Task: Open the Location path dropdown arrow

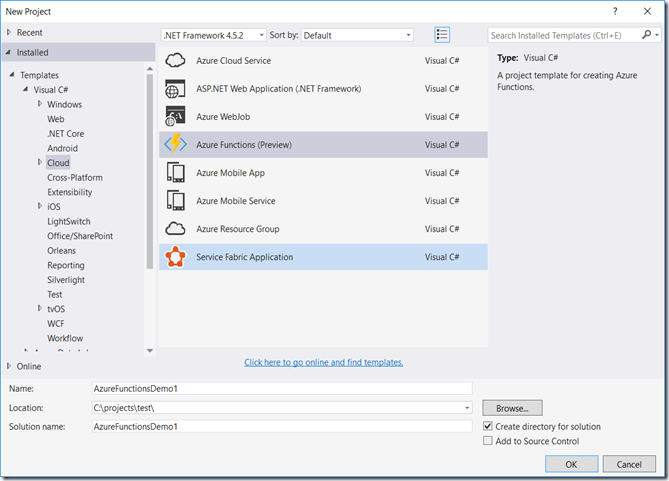Action: (467, 408)
